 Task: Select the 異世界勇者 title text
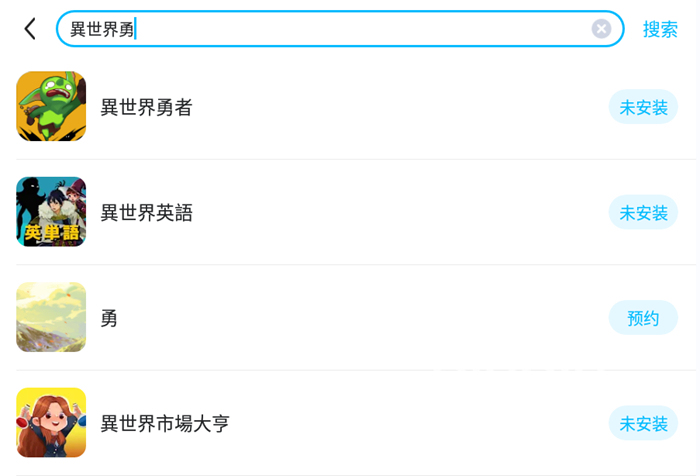click(146, 107)
